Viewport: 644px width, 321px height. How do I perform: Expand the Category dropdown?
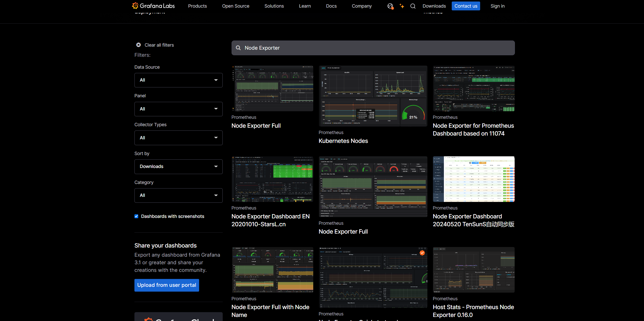[179, 195]
